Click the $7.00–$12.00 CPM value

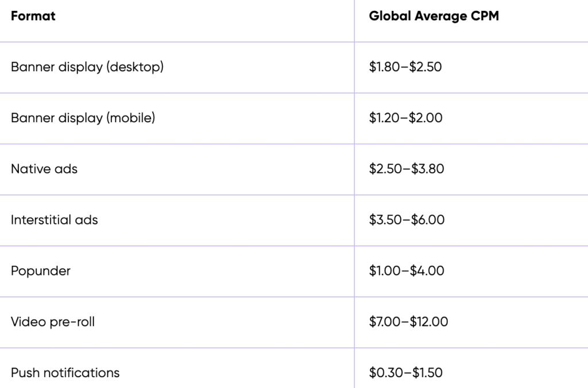(408, 322)
